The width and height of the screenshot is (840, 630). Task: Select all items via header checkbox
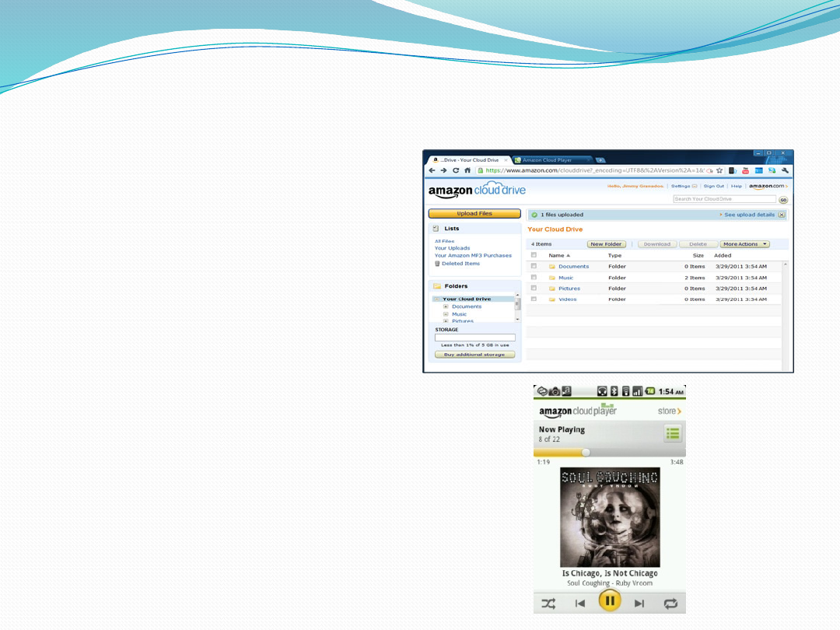[x=534, y=255]
